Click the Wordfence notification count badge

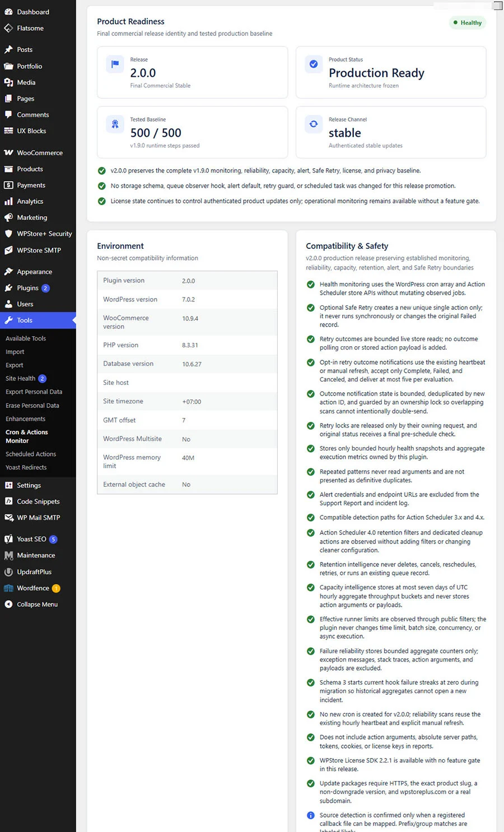point(56,588)
